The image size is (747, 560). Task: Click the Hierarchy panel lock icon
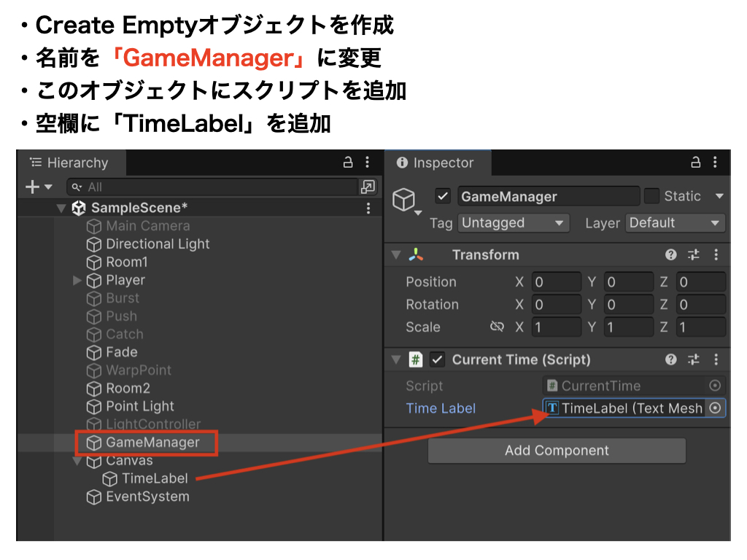click(348, 163)
